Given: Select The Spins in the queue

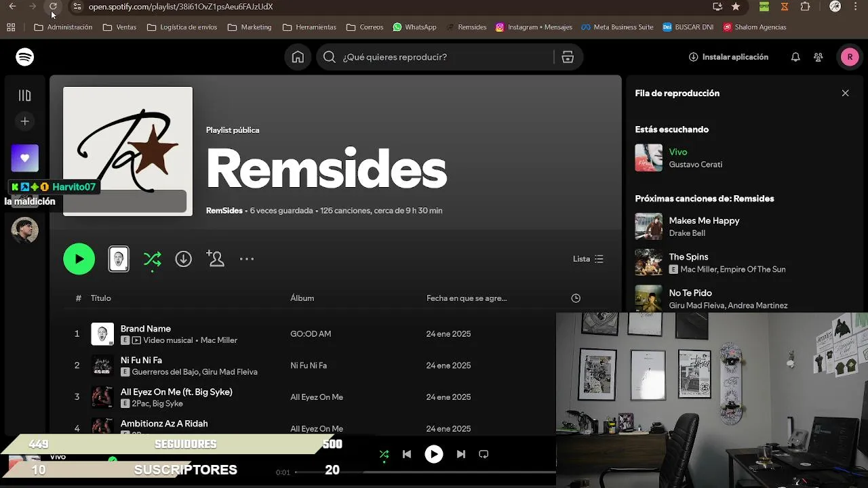Looking at the screenshot, I should [x=688, y=257].
